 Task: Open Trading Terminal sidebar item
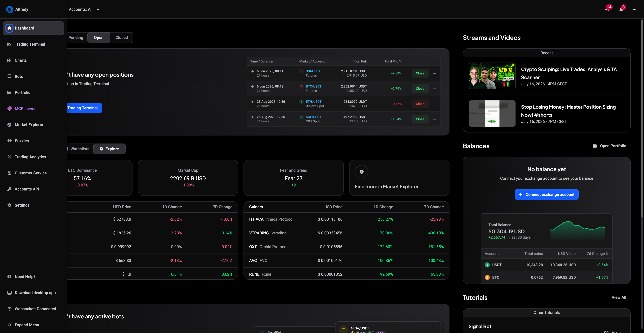[x=33, y=44]
